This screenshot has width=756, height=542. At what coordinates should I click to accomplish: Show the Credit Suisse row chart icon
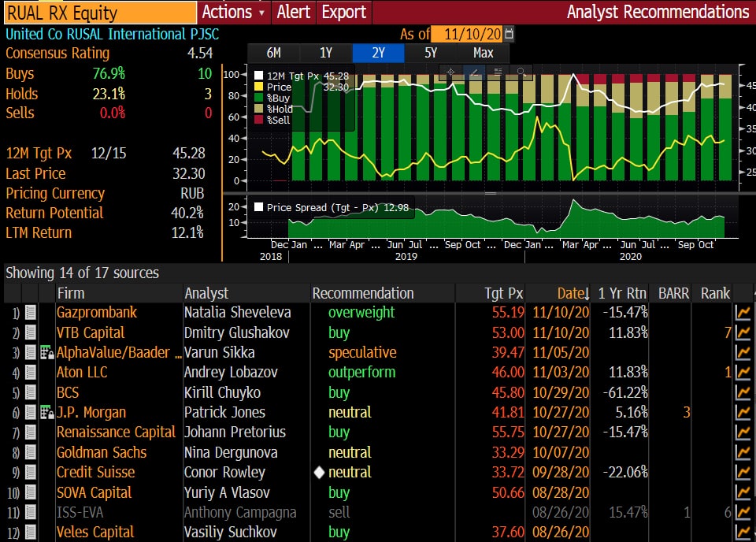[743, 472]
